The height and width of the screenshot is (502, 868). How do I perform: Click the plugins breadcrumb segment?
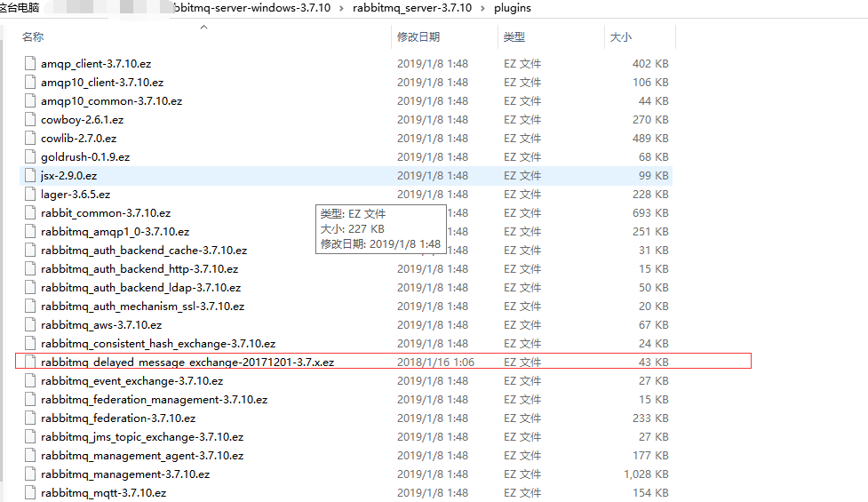513,8
